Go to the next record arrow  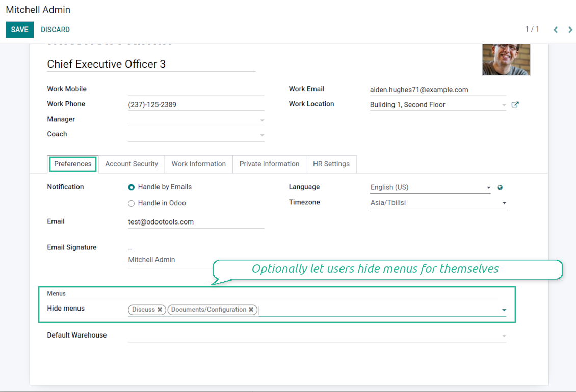[x=570, y=30]
